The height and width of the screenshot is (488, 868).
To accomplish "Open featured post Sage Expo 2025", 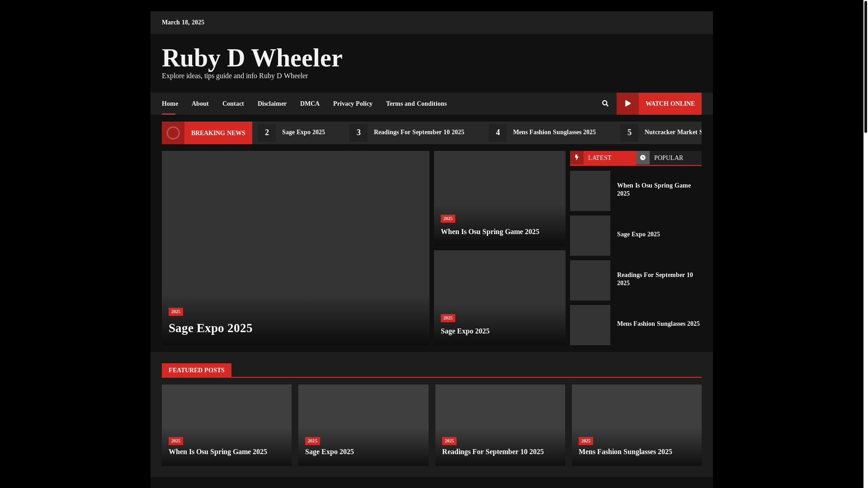I will (330, 452).
